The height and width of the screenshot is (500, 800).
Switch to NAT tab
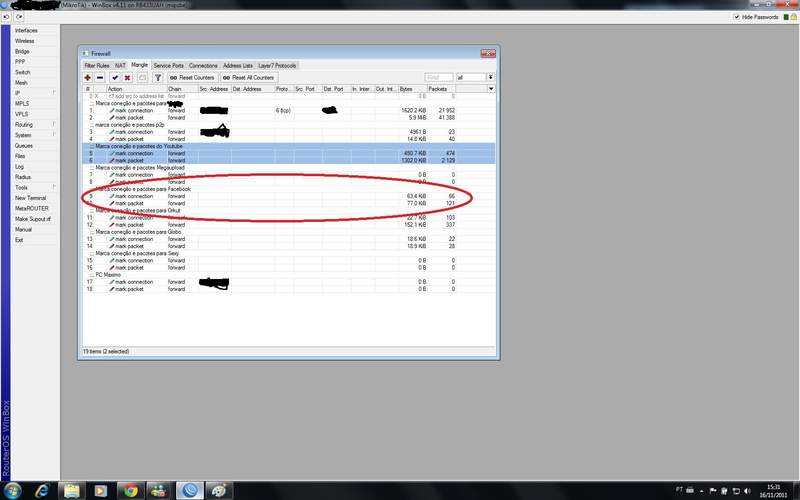pyautogui.click(x=120, y=65)
